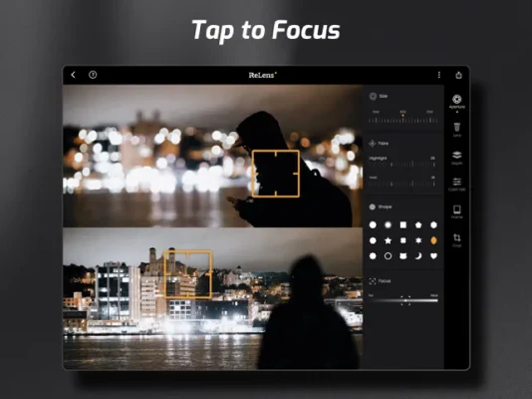This screenshot has width=532, height=399.
Task: Select the Crop tool
Action: coord(456,239)
